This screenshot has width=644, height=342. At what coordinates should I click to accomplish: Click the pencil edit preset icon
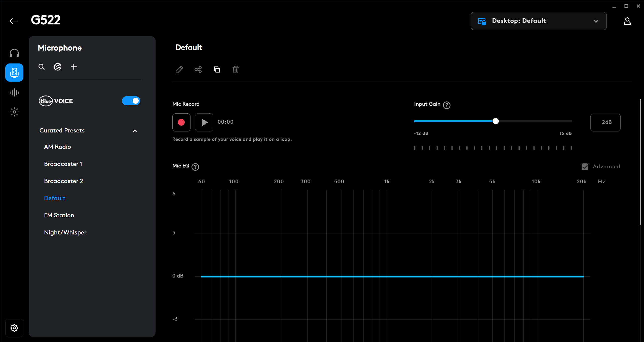(179, 70)
